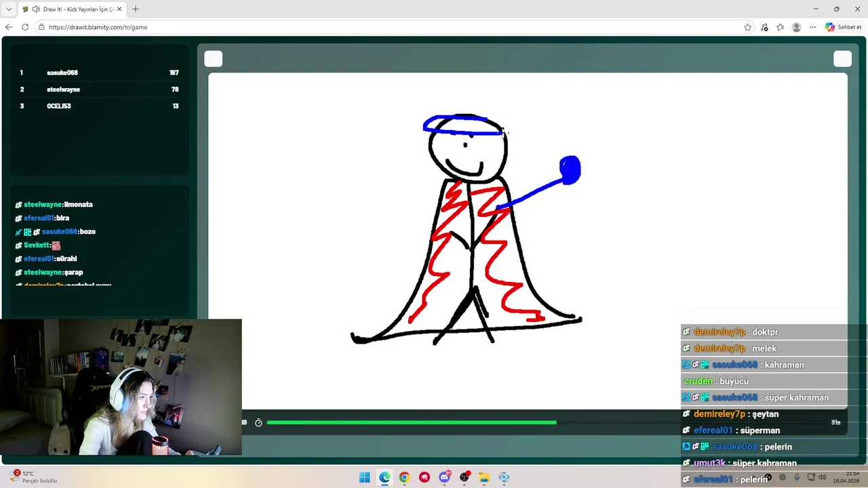Add this page to favorites

point(748,27)
